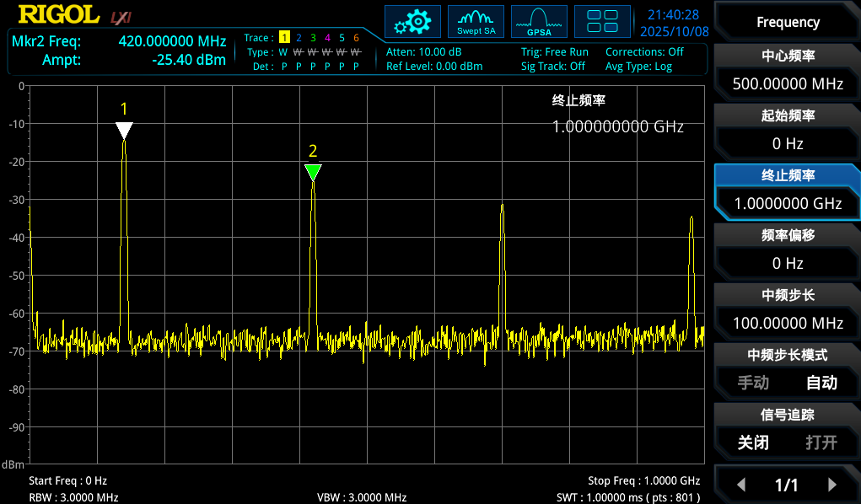Click the RBW : 3.0000 MHz label
The width and height of the screenshot is (861, 504).
73,497
